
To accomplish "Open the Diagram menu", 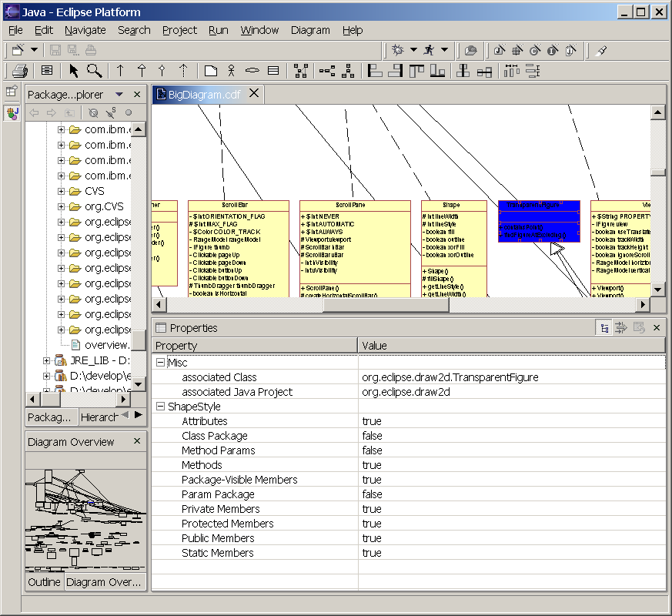I will coord(310,30).
